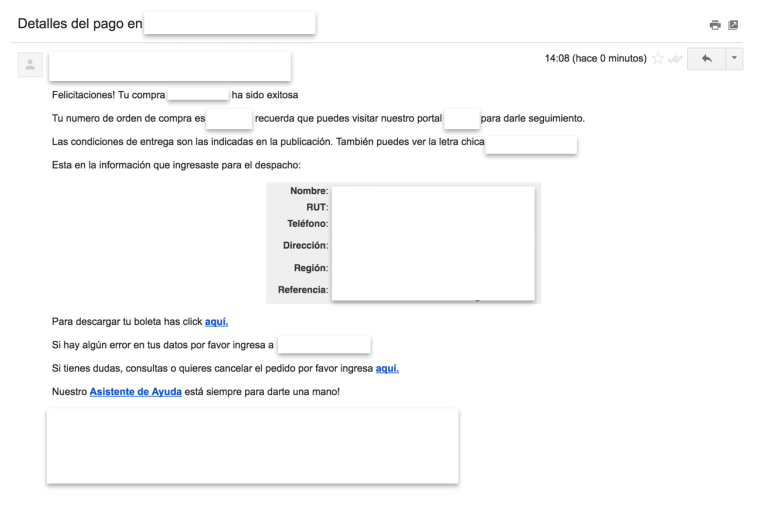Open the 'aquí' link to cancel pedido

[387, 368]
